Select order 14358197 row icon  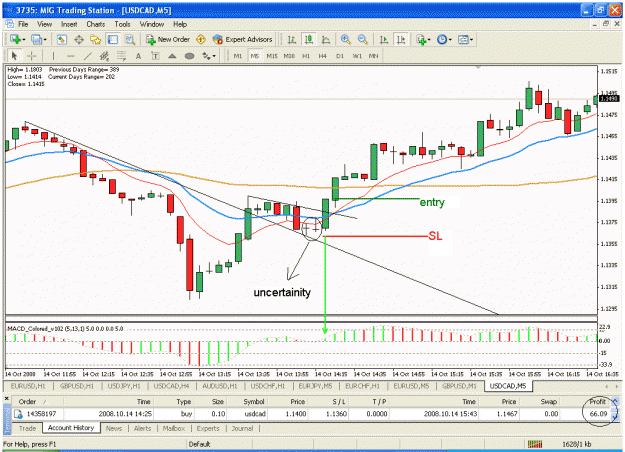[18, 414]
